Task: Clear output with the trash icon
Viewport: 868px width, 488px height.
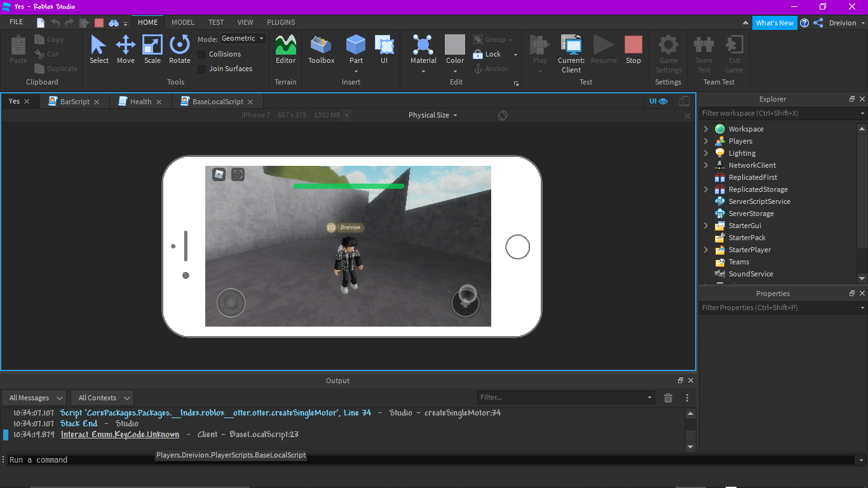Action: coord(668,398)
